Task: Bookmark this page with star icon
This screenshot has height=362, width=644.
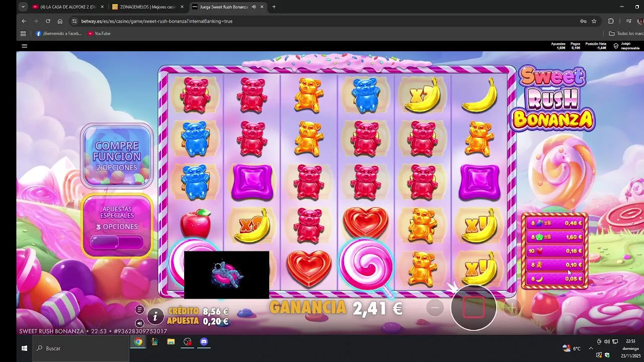Action: pos(594,21)
